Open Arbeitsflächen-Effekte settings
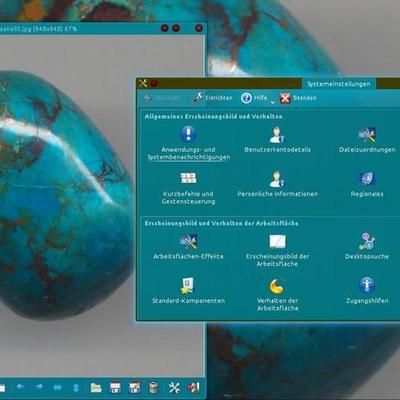Screen dimensions: 400x400 click(x=188, y=247)
